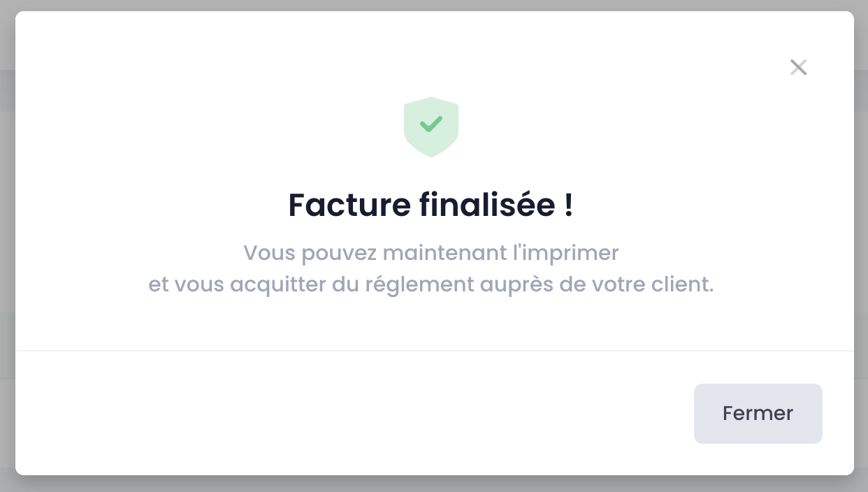Click the dimmed backdrop above the modal
868x492 pixels.
tap(433, 5)
